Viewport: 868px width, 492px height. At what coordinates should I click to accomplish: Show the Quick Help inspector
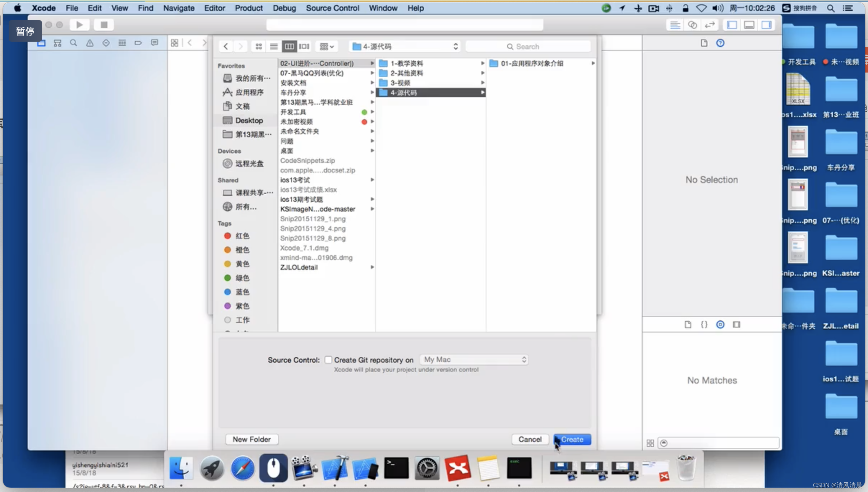pyautogui.click(x=720, y=43)
